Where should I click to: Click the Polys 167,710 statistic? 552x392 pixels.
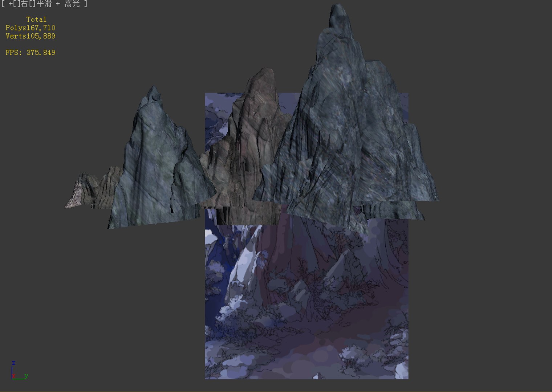pyautogui.click(x=31, y=28)
